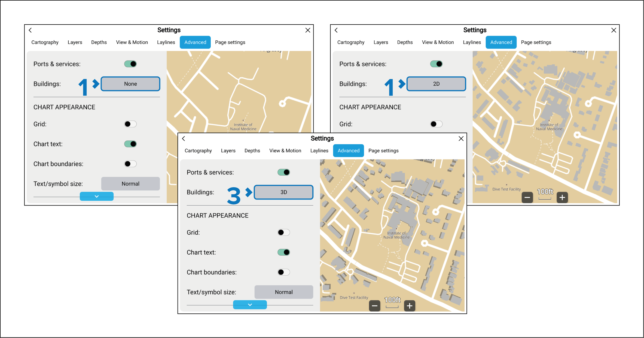Open Laylines tab in right Settings window
Screen dimensions: 644x338
coord(472,42)
